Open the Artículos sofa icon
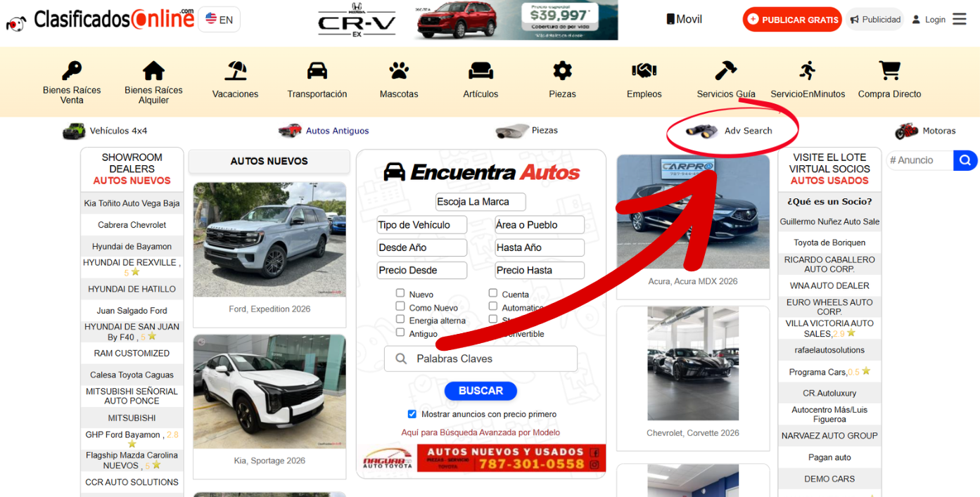980x497 pixels. tap(481, 70)
